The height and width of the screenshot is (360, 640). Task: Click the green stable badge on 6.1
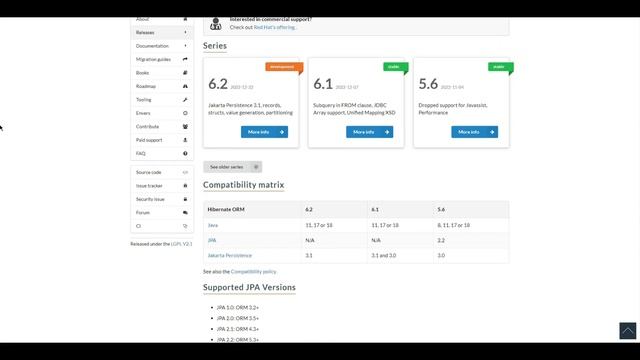coord(395,67)
